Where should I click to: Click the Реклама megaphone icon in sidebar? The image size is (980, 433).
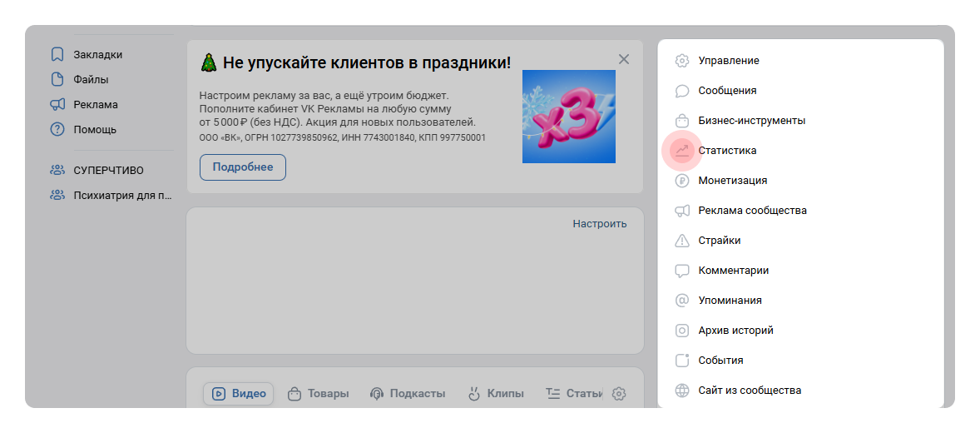click(x=57, y=105)
